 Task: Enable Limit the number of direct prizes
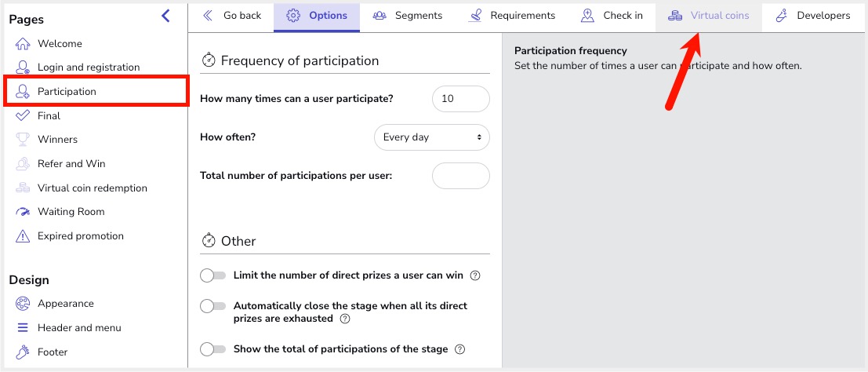[212, 275]
